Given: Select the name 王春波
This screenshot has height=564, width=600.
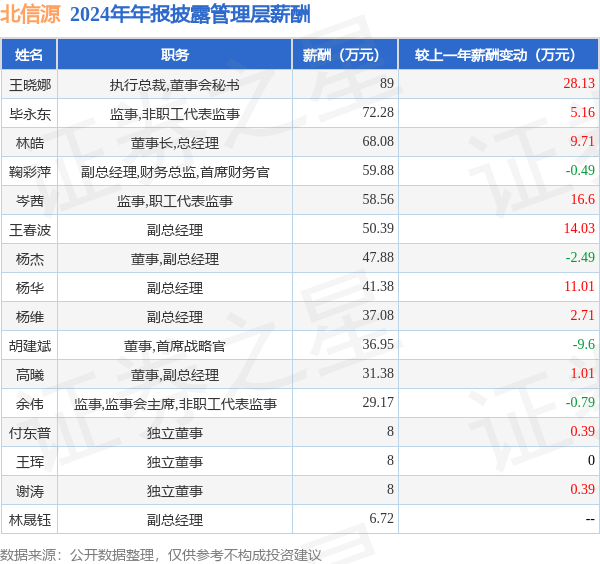Looking at the screenshot, I should pyautogui.click(x=29, y=230).
